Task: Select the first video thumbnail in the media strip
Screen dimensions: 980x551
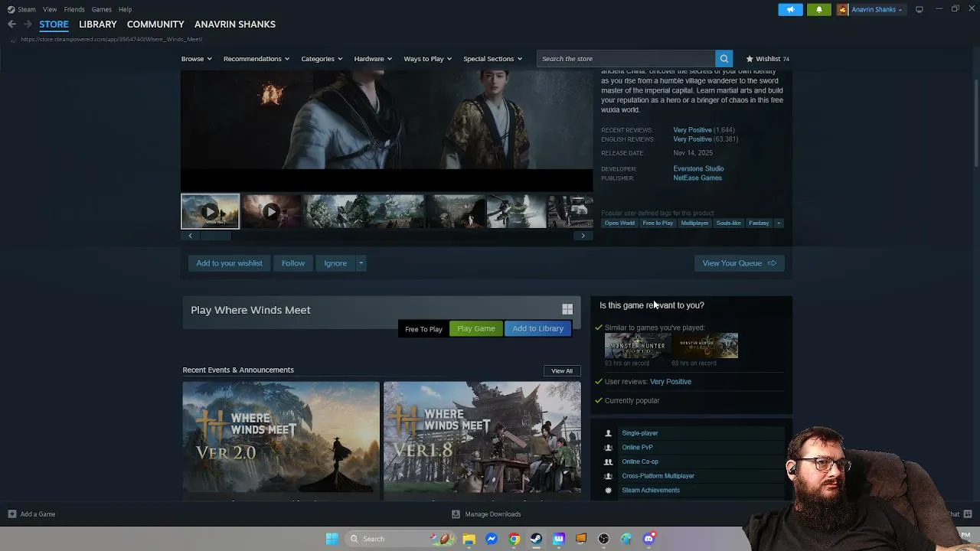Action: coord(210,211)
